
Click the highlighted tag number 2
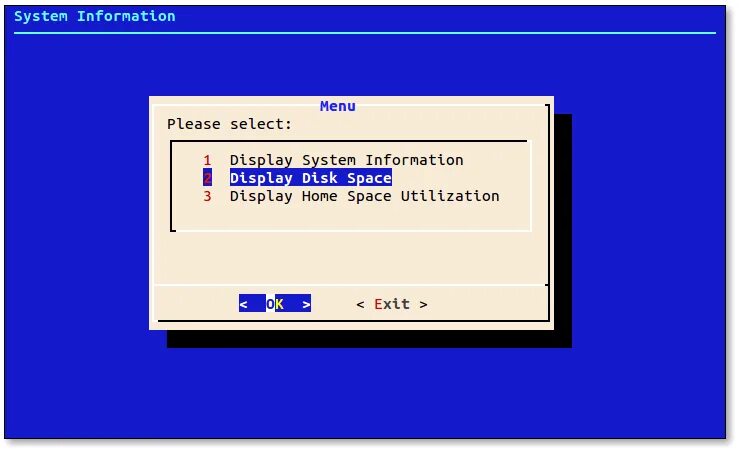click(207, 178)
